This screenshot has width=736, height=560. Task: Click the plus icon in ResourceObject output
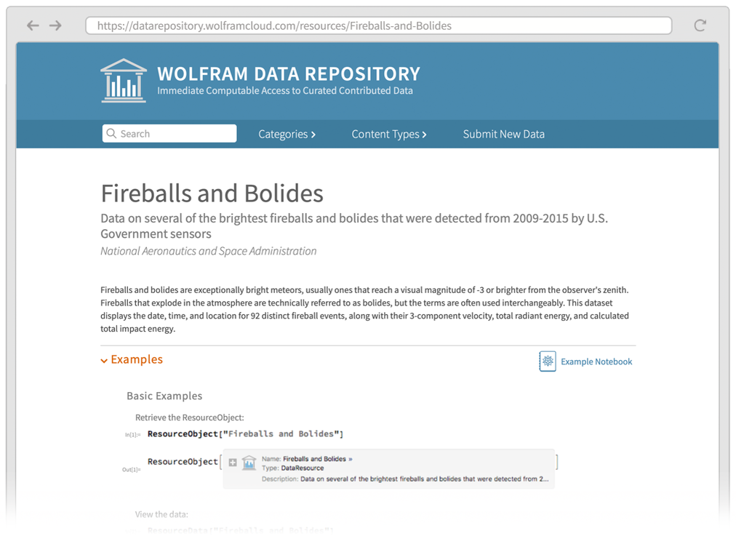232,463
